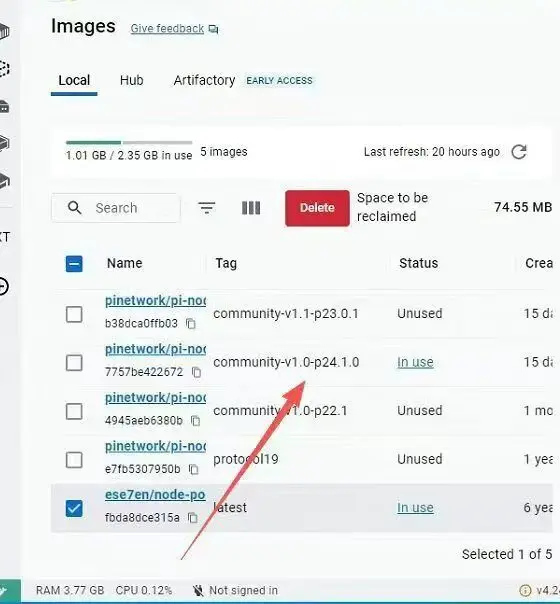Check the protocol19 image checkbox

(74, 460)
